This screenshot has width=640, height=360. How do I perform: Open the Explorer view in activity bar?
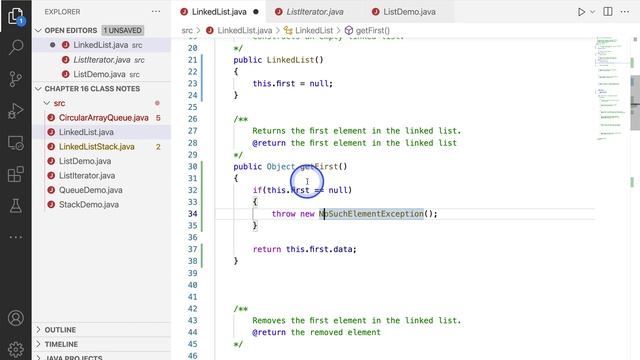pos(16,16)
